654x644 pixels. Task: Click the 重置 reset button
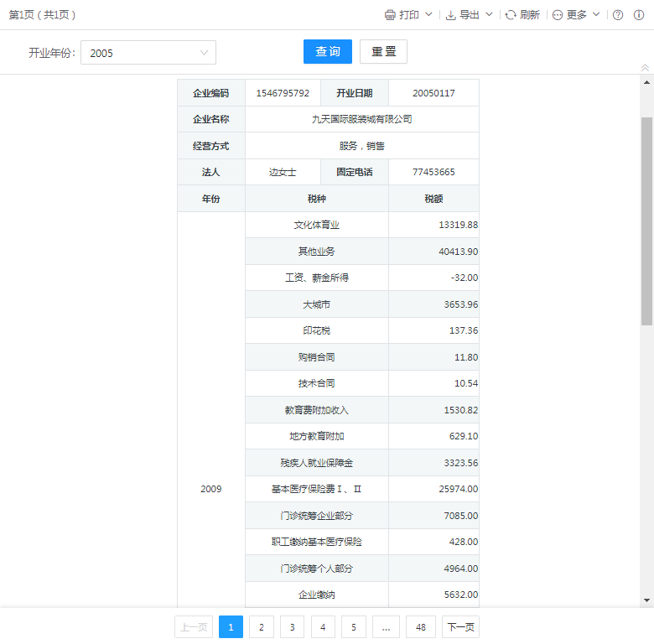383,52
